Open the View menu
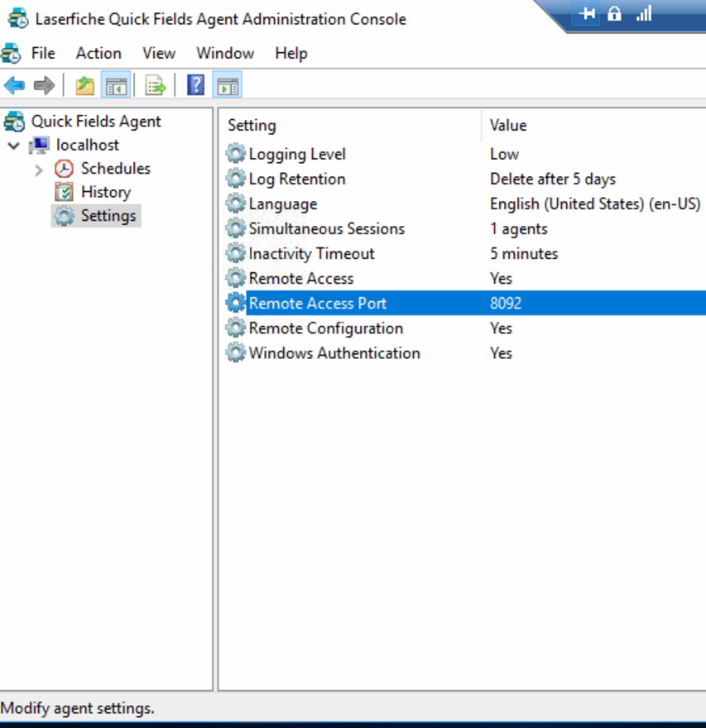The height and width of the screenshot is (728, 706). tap(159, 53)
